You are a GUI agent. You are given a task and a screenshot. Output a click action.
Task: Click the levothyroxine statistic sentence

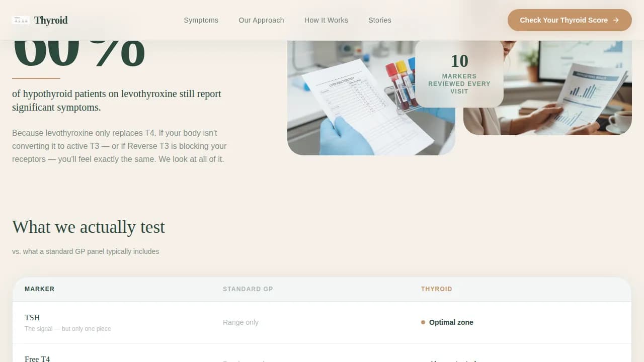pyautogui.click(x=117, y=101)
